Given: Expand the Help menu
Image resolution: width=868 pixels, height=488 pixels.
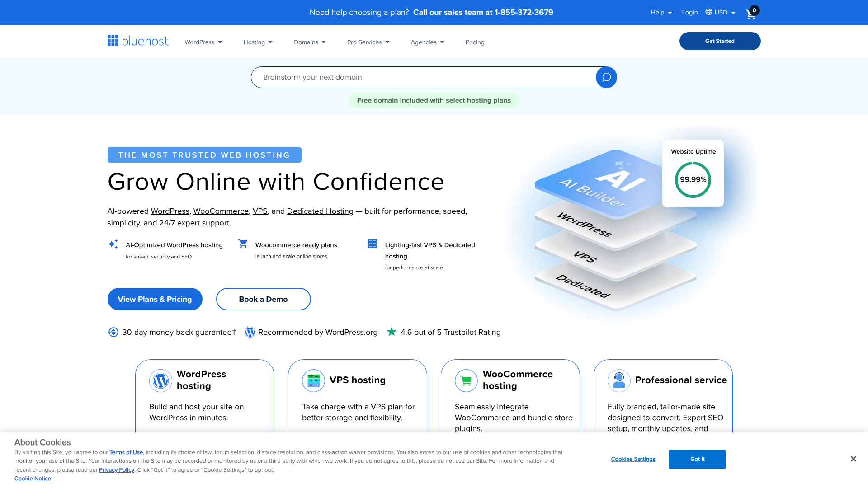Looking at the screenshot, I should [661, 12].
